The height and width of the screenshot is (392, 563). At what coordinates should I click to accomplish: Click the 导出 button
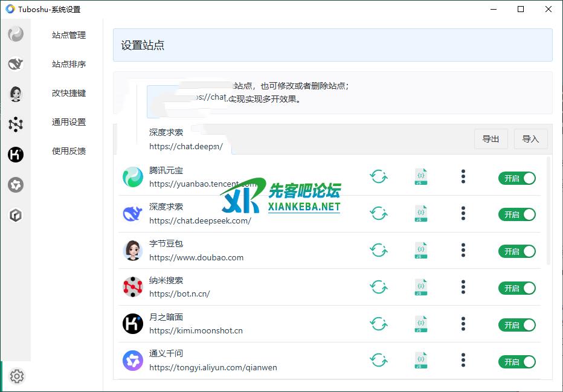click(x=491, y=139)
